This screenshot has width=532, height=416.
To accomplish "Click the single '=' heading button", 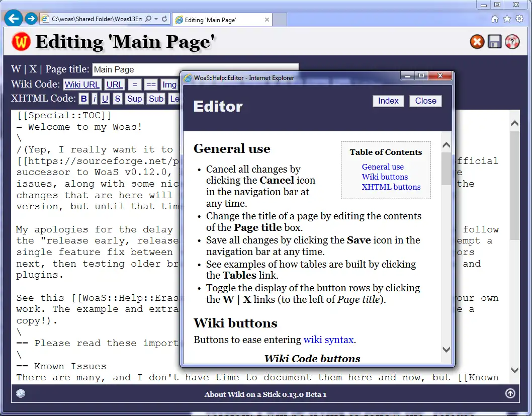I will click(134, 85).
